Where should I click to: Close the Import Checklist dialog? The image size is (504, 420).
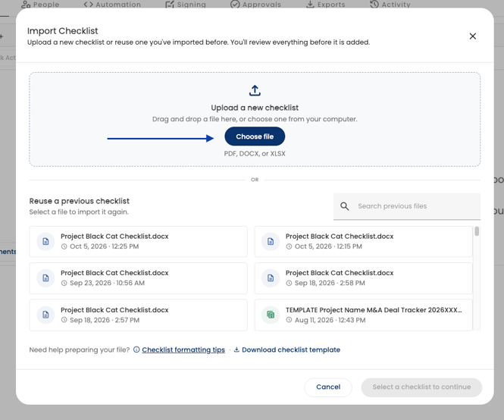click(x=472, y=36)
